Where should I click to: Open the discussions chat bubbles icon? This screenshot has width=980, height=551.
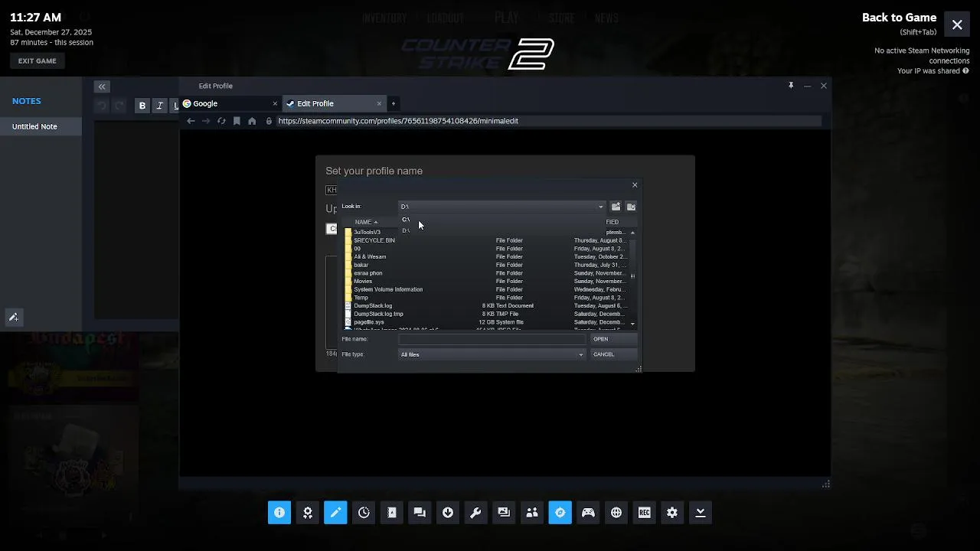pos(420,513)
